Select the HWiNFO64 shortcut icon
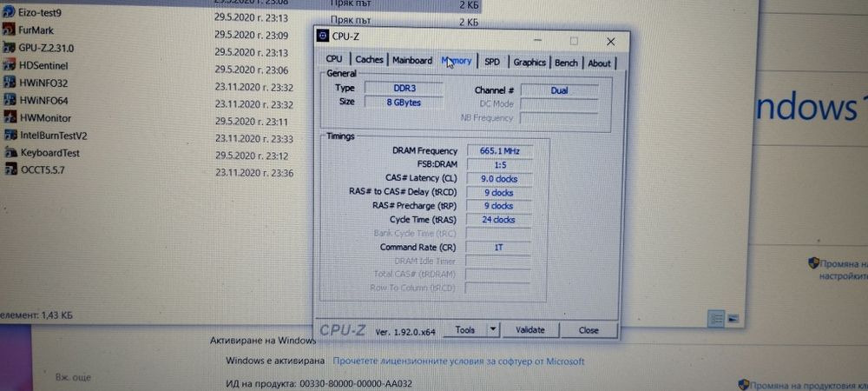Image resolution: width=868 pixels, height=391 pixels. (x=10, y=100)
